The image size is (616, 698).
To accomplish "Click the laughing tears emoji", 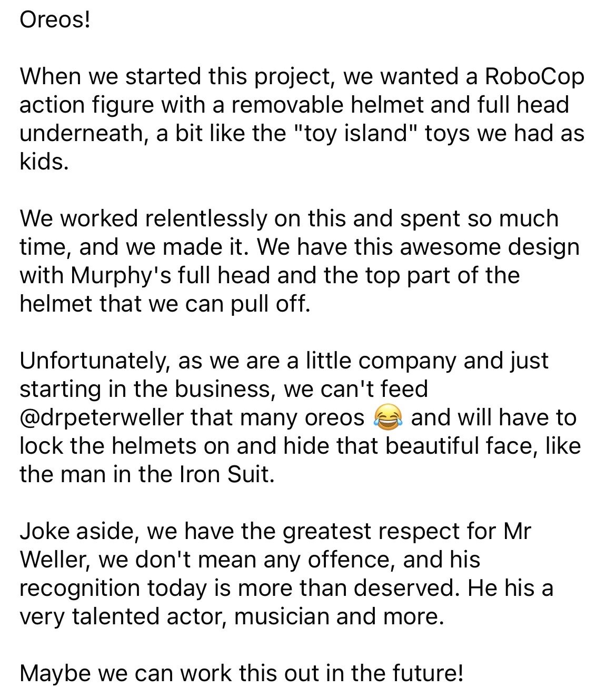I will click(x=388, y=417).
